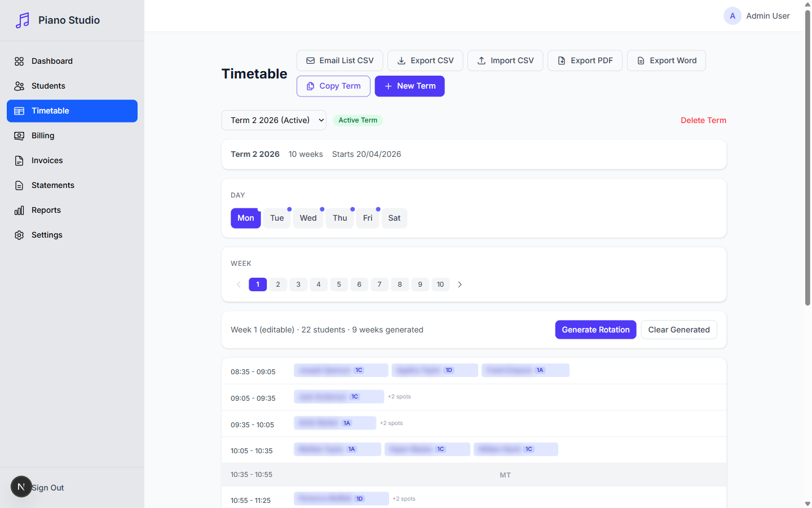Click Sign Out in sidebar

(48, 488)
